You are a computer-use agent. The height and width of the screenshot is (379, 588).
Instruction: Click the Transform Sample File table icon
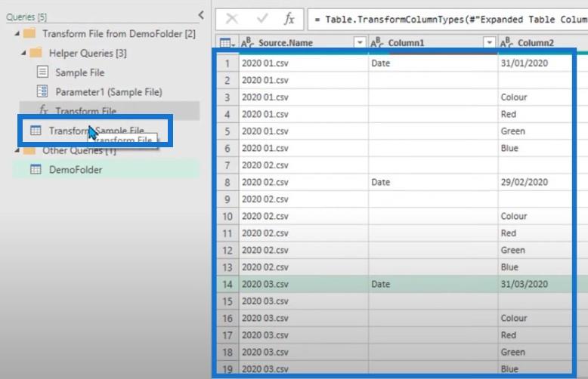(x=36, y=131)
